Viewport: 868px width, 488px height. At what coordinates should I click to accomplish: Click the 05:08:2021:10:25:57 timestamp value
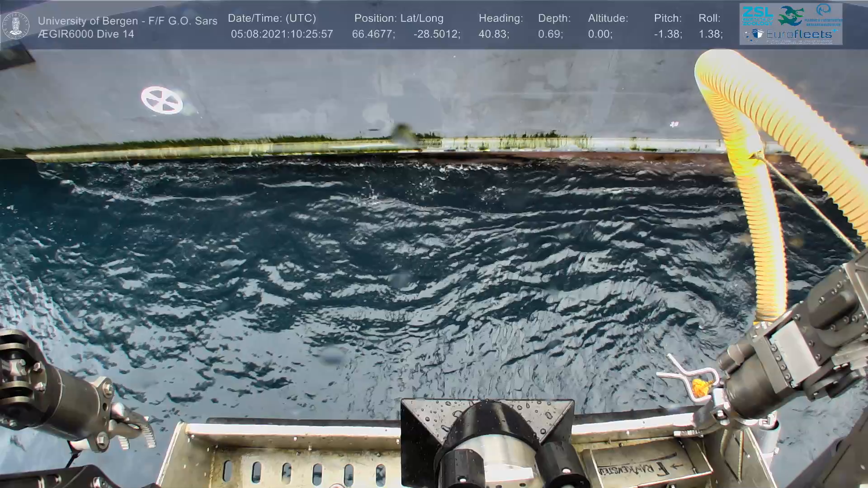coord(282,34)
